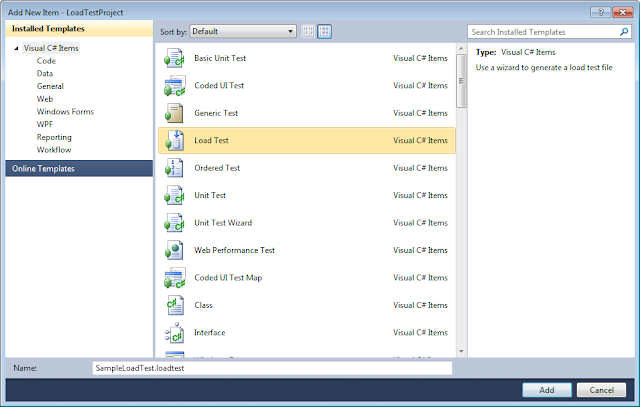The width and height of the screenshot is (640, 407).
Task: Click the Cancel button
Action: (601, 390)
